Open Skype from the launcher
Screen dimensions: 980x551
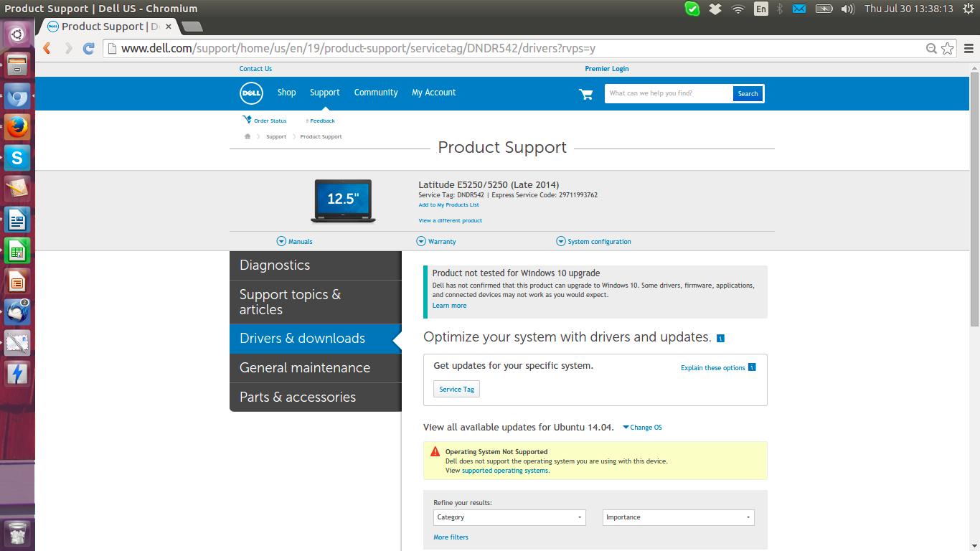pos(17,158)
